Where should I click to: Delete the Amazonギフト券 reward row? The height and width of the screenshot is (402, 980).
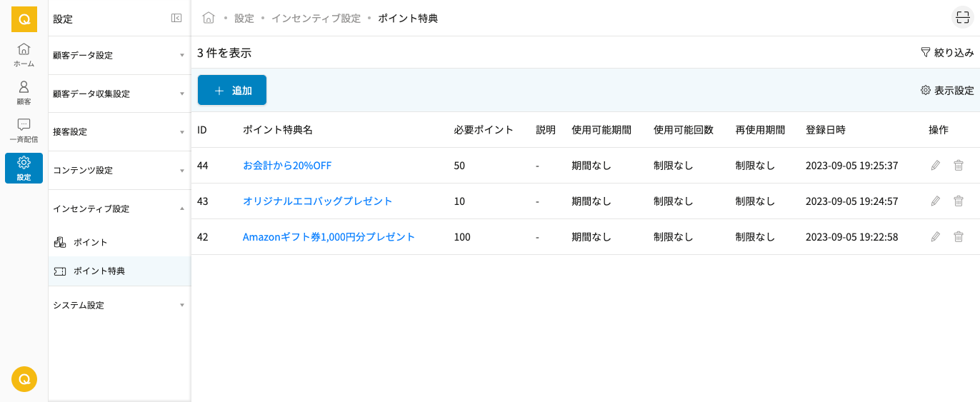pos(959,237)
